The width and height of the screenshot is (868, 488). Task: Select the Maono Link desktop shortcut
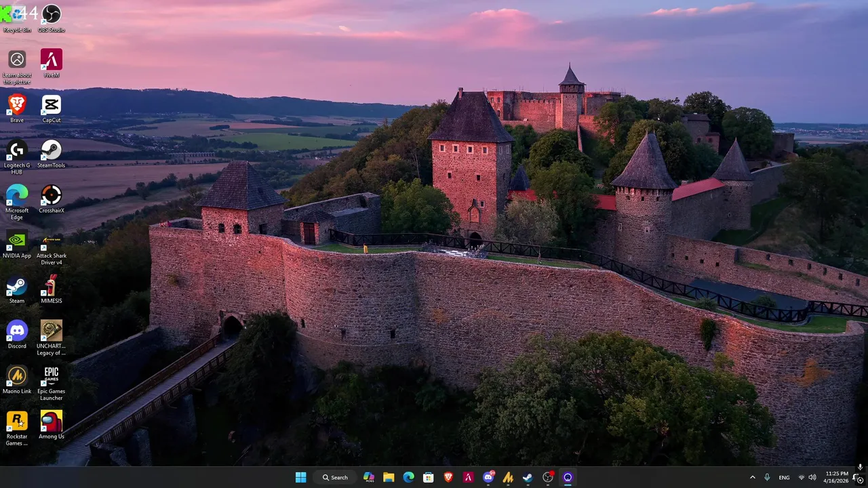click(x=17, y=380)
